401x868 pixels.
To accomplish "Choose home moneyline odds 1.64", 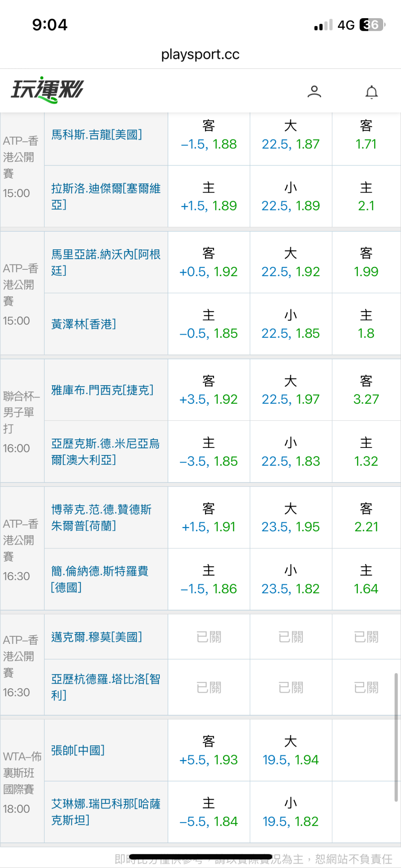I will coord(366,589).
